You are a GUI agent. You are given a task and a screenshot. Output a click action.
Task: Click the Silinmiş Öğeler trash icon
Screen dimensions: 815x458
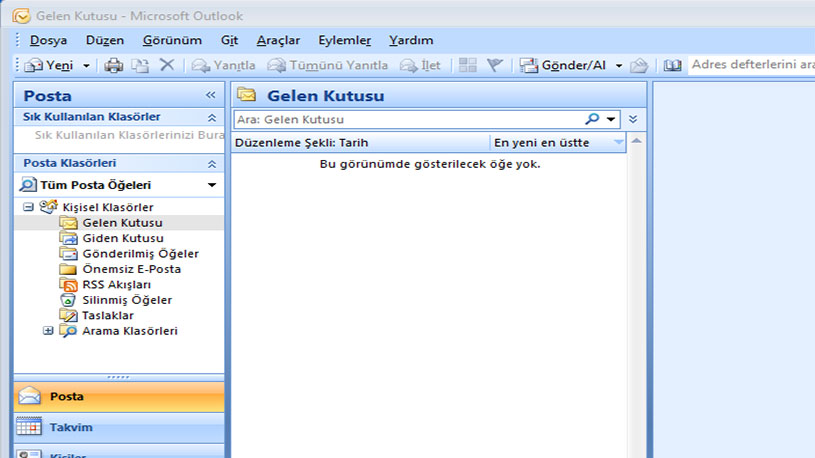coord(68,300)
